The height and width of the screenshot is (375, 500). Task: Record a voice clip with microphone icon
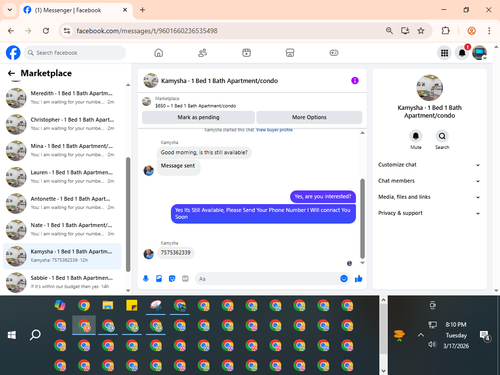146,279
